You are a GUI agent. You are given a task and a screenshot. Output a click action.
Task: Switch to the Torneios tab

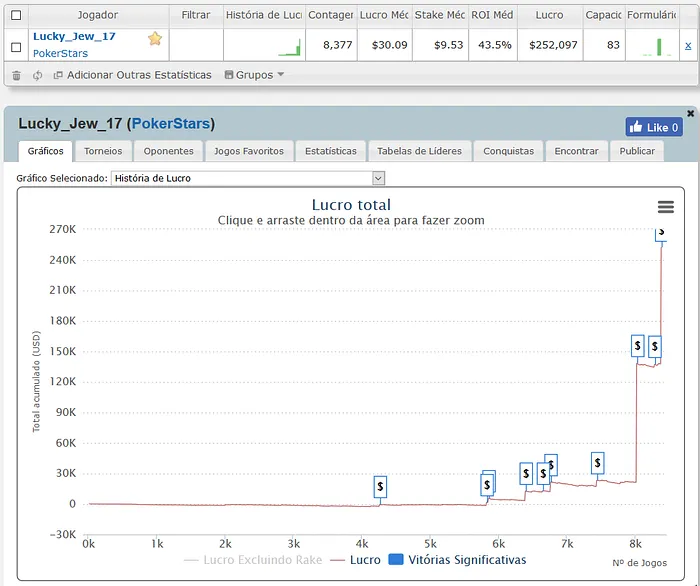pyautogui.click(x=103, y=151)
